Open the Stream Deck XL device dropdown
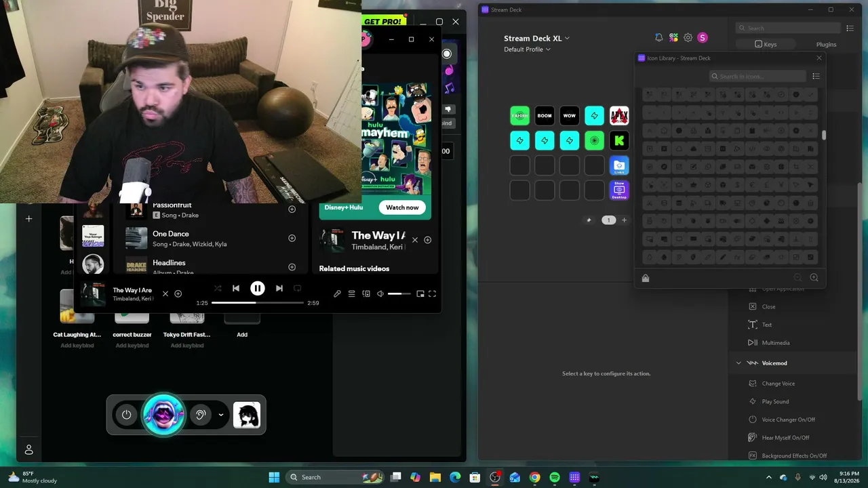 pos(537,39)
